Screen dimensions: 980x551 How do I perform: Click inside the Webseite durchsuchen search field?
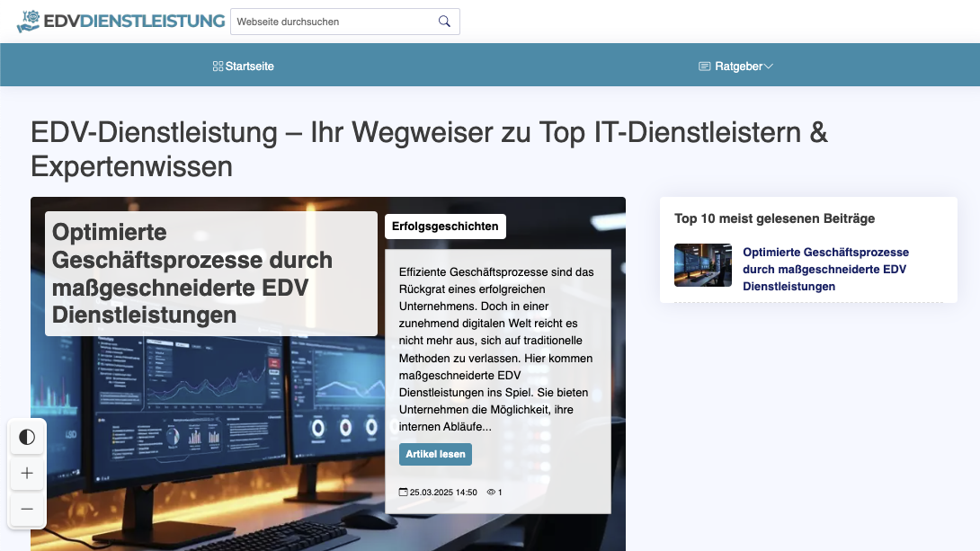point(333,21)
